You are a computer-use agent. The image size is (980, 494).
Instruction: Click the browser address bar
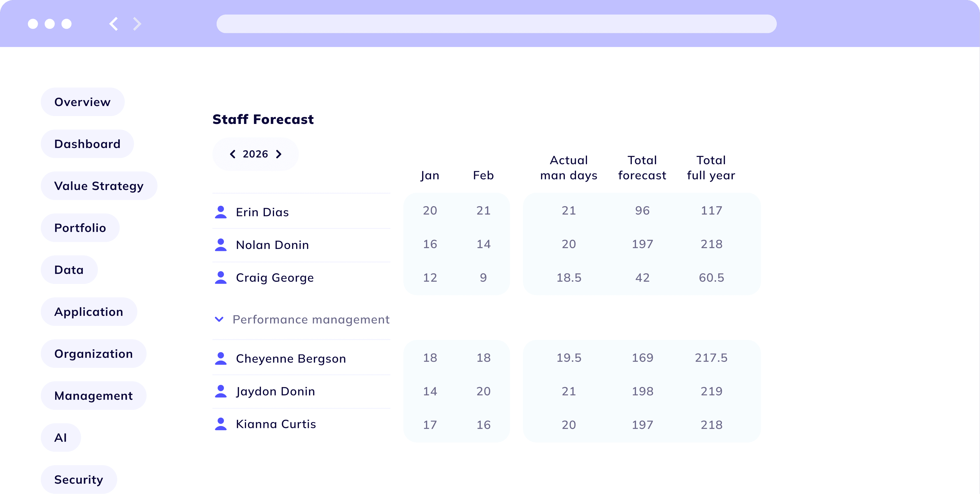(496, 24)
